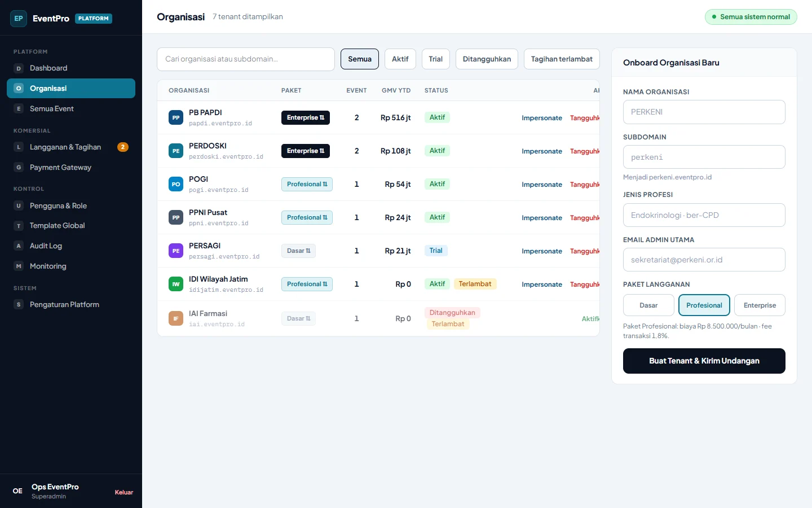
Task: Click the Pengaturan Platform sidebar icon
Action: (x=19, y=305)
